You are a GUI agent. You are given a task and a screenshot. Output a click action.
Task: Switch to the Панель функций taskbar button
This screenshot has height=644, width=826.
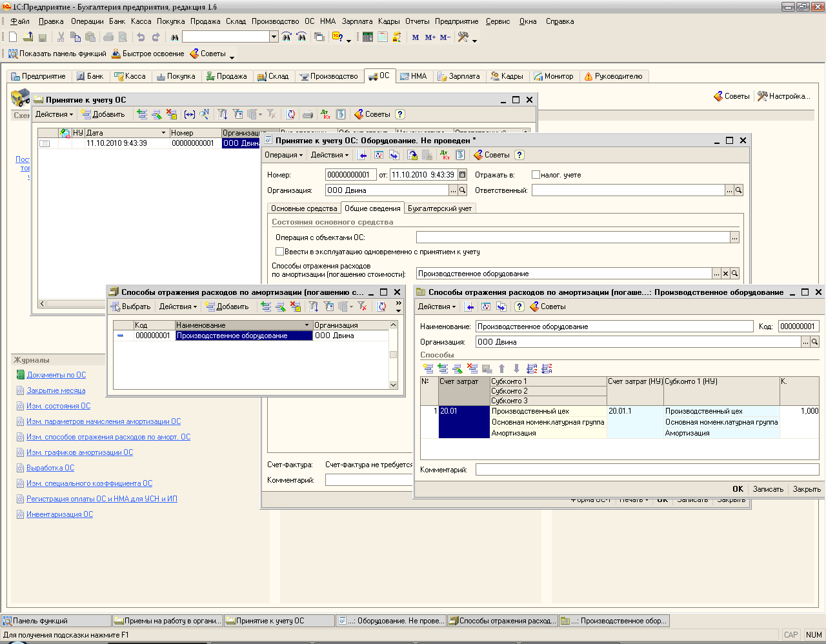click(56, 621)
